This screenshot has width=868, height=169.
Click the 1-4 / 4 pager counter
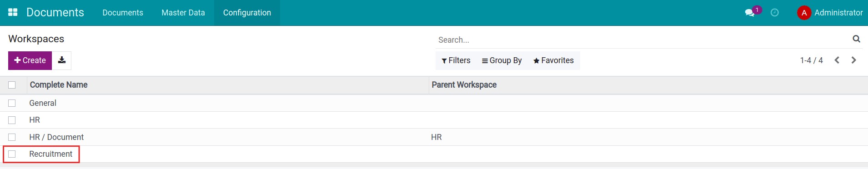[811, 60]
